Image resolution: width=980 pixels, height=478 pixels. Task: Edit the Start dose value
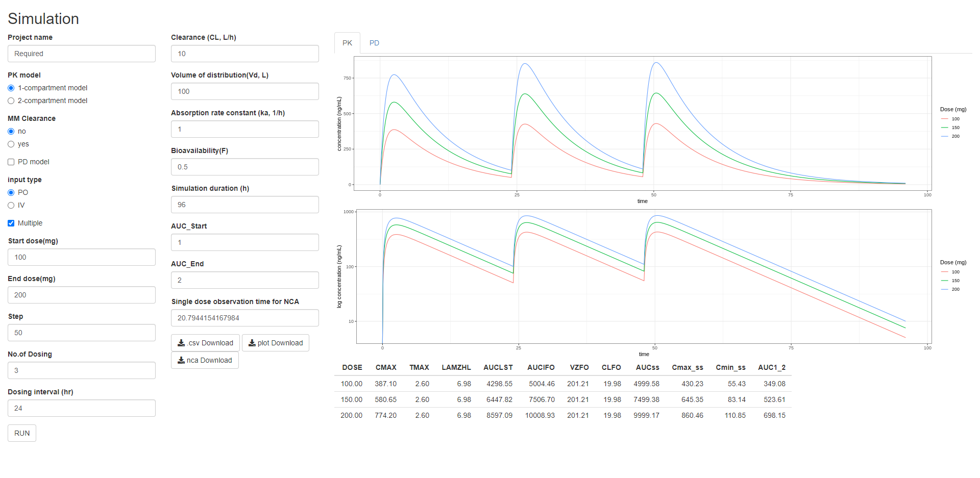[x=81, y=257]
